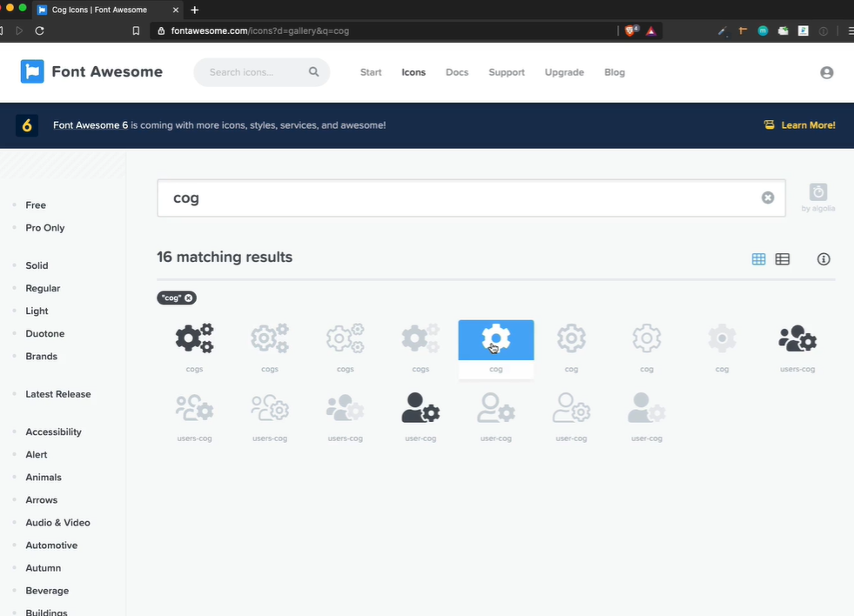Switch to grid view of results

tap(758, 259)
